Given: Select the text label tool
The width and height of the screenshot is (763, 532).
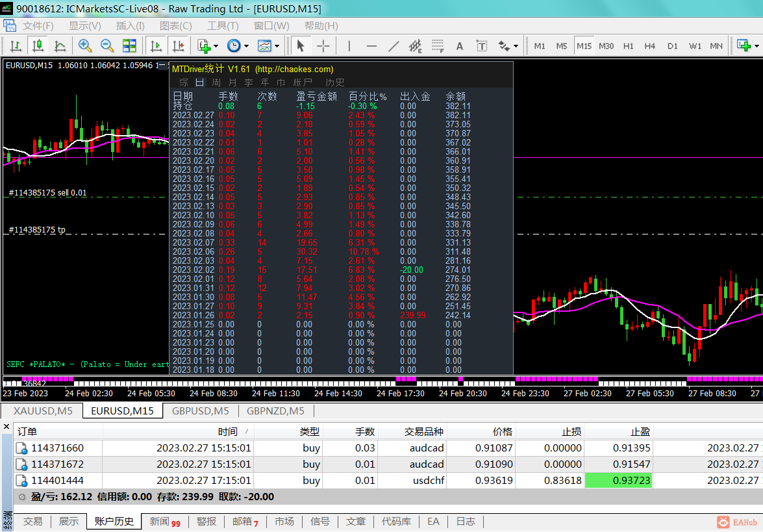Looking at the screenshot, I should click(x=482, y=45).
